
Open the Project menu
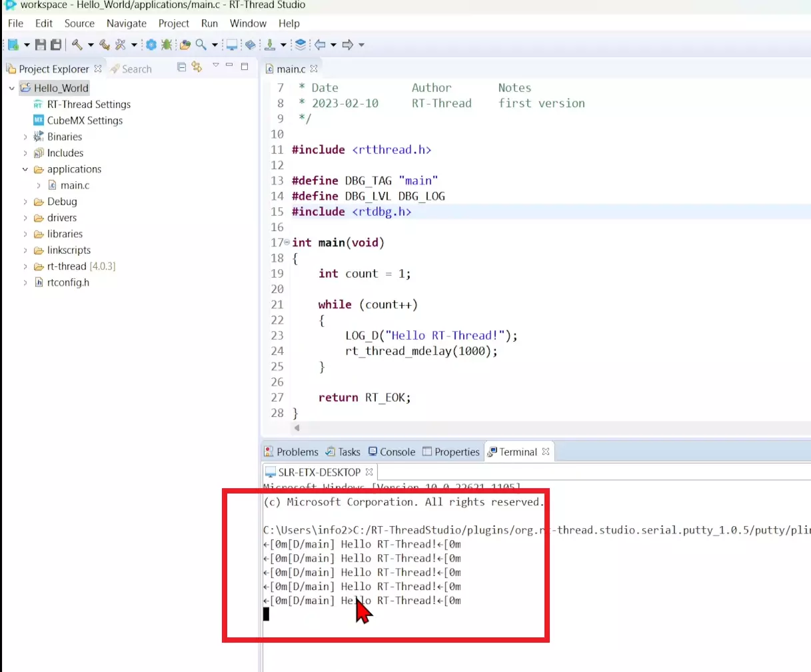tap(174, 23)
